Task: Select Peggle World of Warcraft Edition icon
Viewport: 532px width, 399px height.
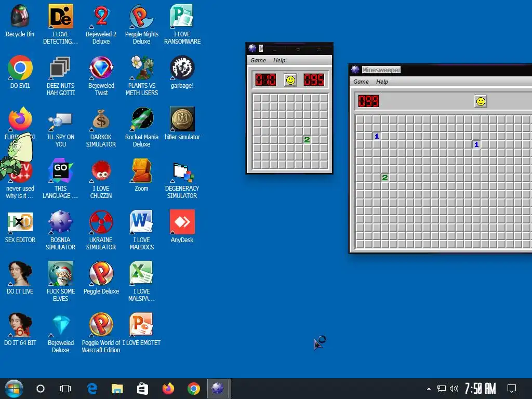Action: [101, 325]
